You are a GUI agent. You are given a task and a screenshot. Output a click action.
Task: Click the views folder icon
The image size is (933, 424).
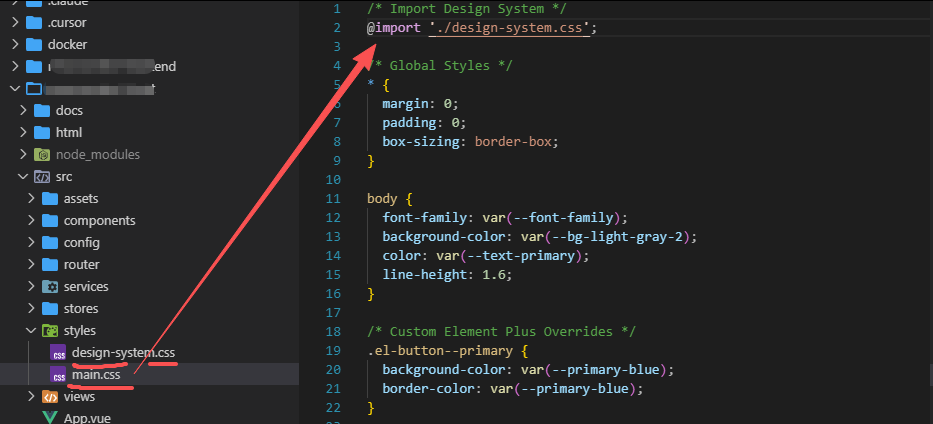click(50, 397)
